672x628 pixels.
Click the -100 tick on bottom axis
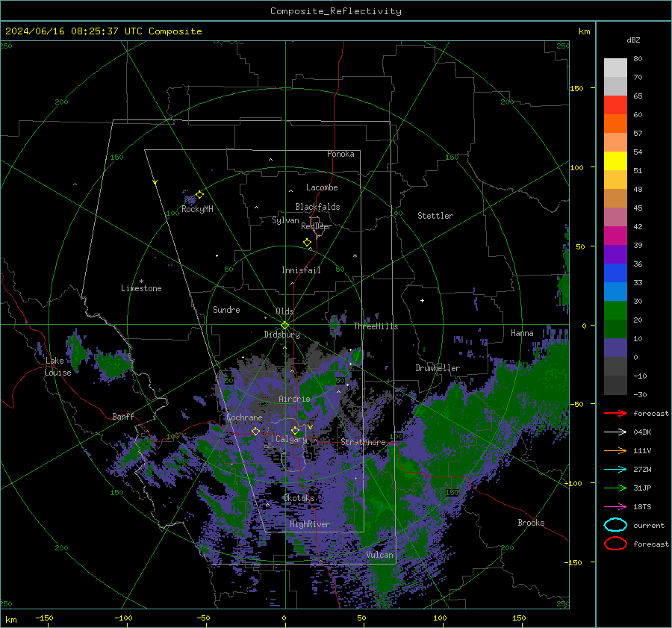123,618
